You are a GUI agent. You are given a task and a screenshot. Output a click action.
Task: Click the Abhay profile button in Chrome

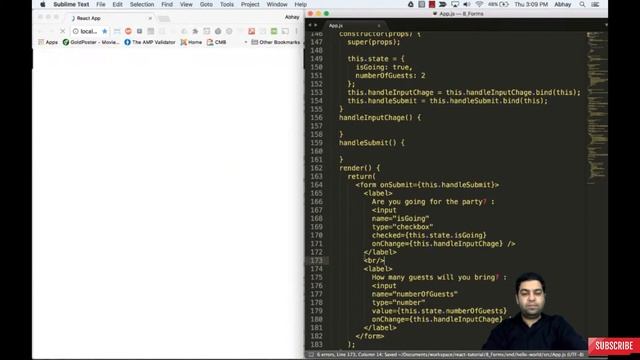click(292, 17)
